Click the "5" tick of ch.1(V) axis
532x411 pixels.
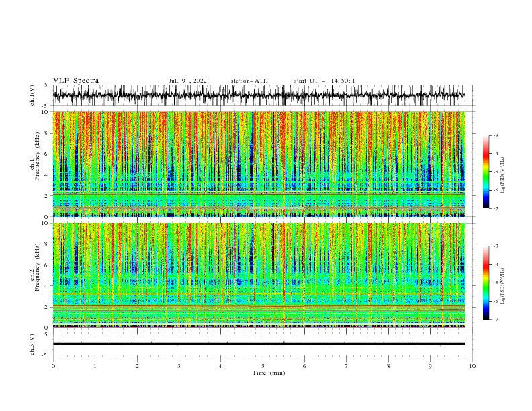[46, 85]
